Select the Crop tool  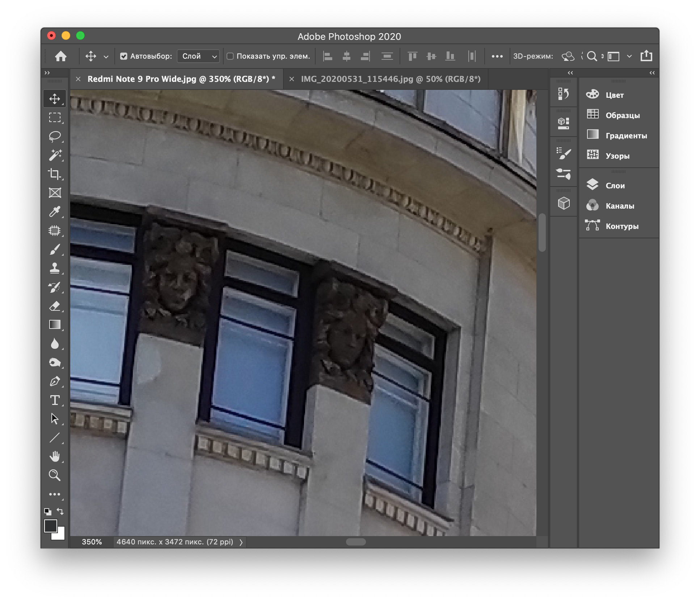[x=55, y=174]
